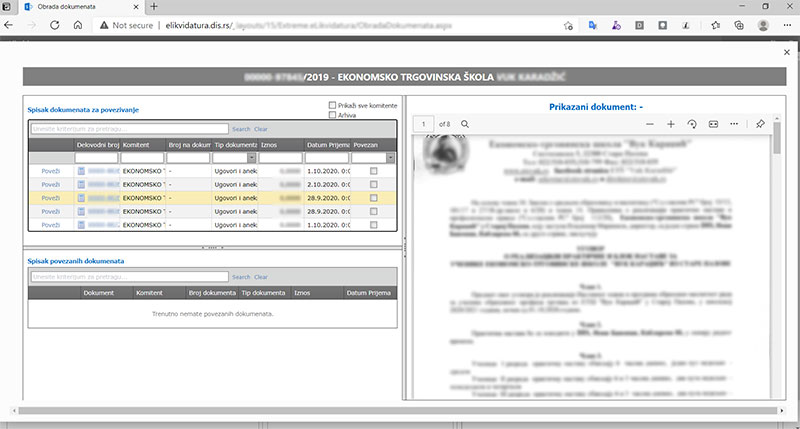Click the PDF search magnifier icon
Viewport: 800px width, 429px height.
pos(465,124)
